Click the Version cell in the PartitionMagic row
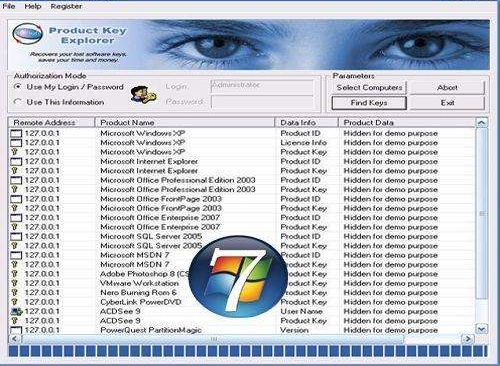The height and width of the screenshot is (366, 500). [x=294, y=330]
